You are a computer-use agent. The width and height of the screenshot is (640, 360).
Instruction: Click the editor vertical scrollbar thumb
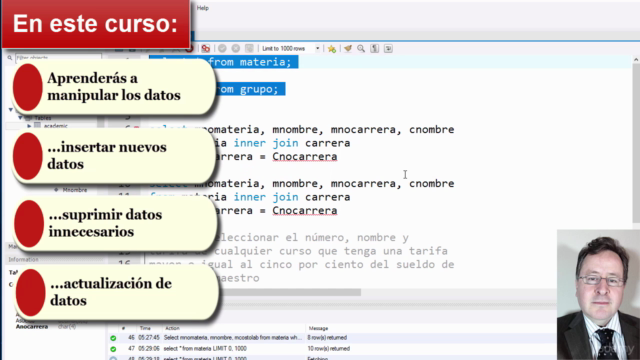coord(636,143)
